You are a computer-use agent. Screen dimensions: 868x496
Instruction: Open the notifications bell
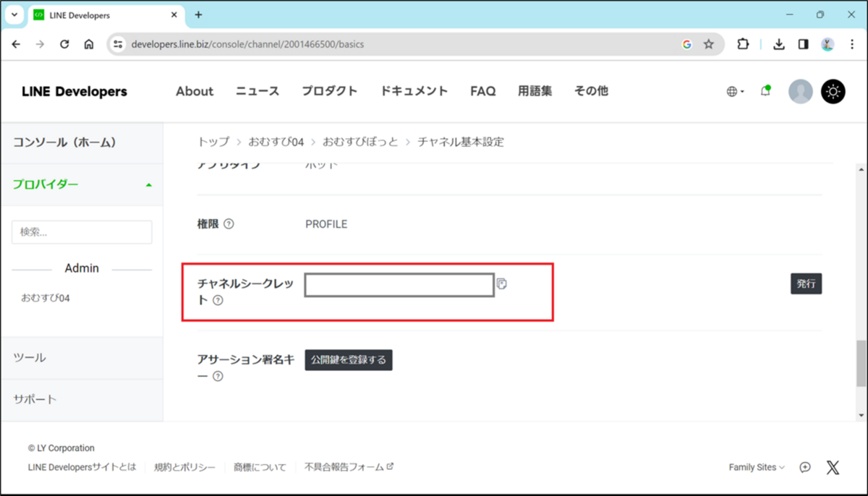pyautogui.click(x=765, y=91)
